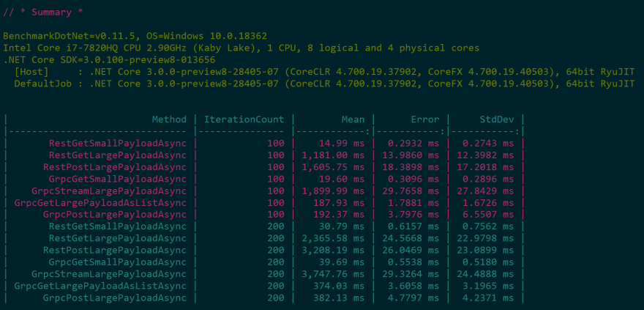Select the "BenchmarkDotNet=v0.11.5, OS=Windows 10.0.18362" line
Image resolution: width=644 pixels, height=310 pixels.
point(135,36)
